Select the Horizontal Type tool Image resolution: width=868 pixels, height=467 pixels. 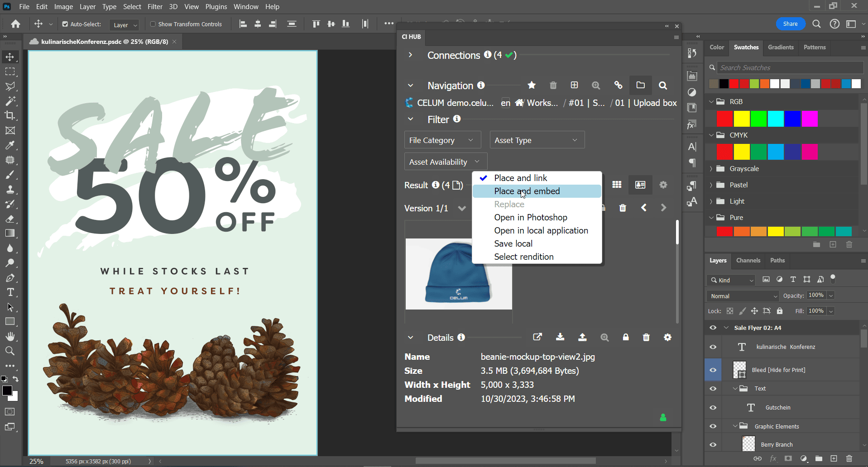coord(10,292)
